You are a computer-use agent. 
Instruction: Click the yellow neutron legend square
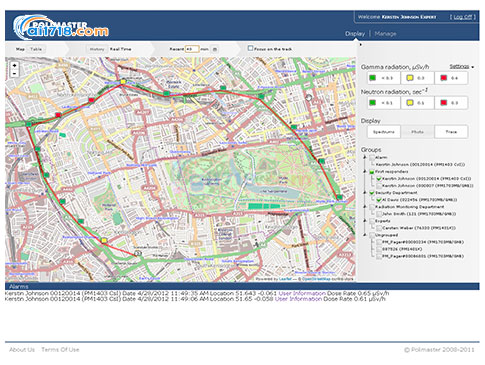click(410, 103)
